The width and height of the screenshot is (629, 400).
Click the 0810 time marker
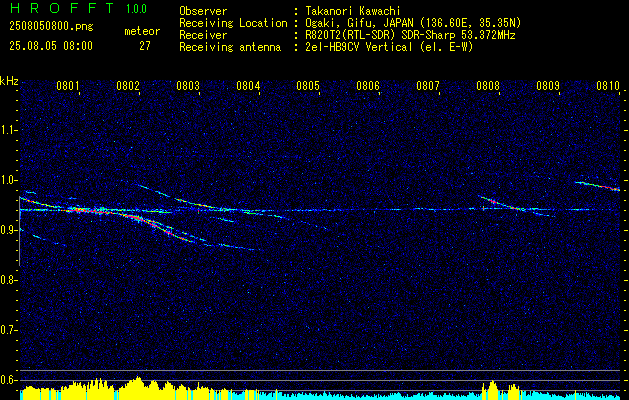(608, 85)
